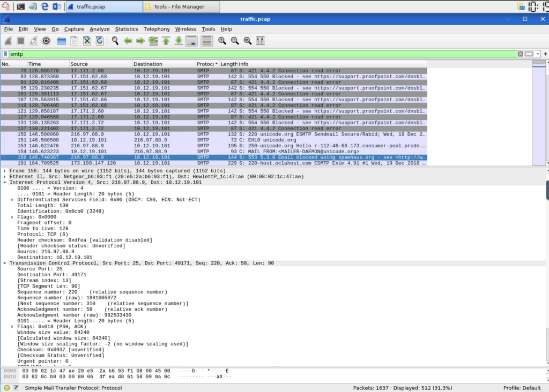This screenshot has height=392, width=549.
Task: Go forward to next packet arrow
Action: click(x=140, y=41)
